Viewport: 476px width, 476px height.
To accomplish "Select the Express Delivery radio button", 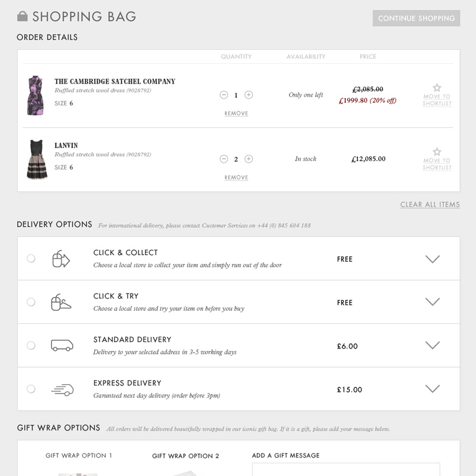I will tap(31, 389).
